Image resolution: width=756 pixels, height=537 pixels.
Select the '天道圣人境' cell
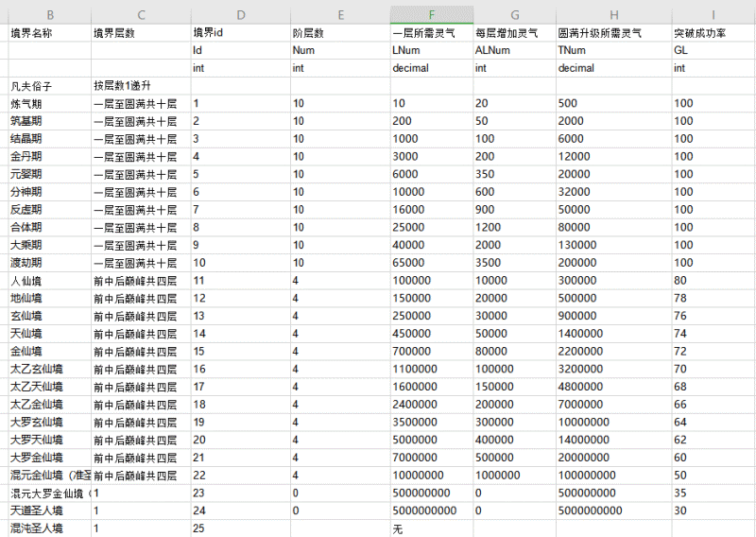tap(50, 511)
